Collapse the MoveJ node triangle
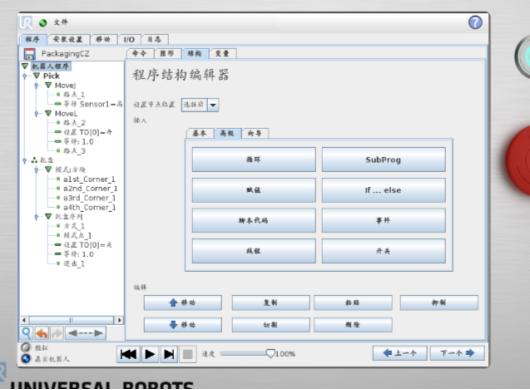The width and height of the screenshot is (530, 390). (x=48, y=85)
